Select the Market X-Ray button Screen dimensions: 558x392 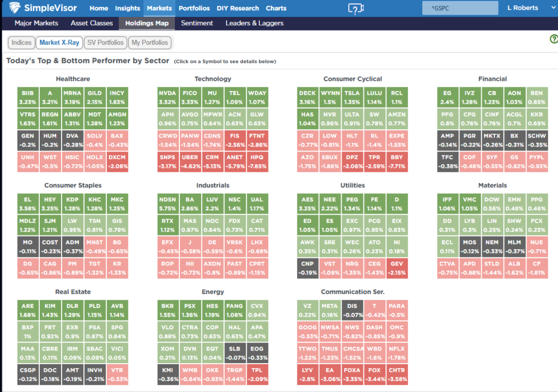(x=59, y=43)
